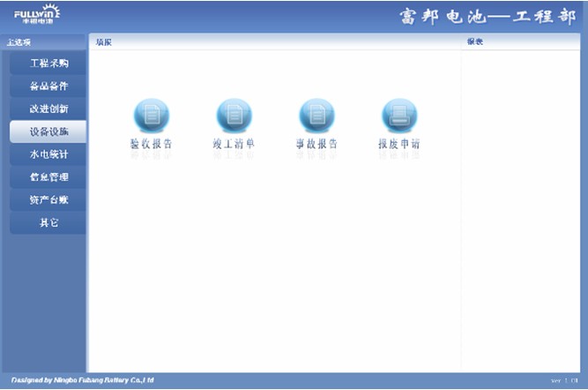Open the 验收报告 (acceptance report) icon
This screenshot has width=588, height=390.
151,116
